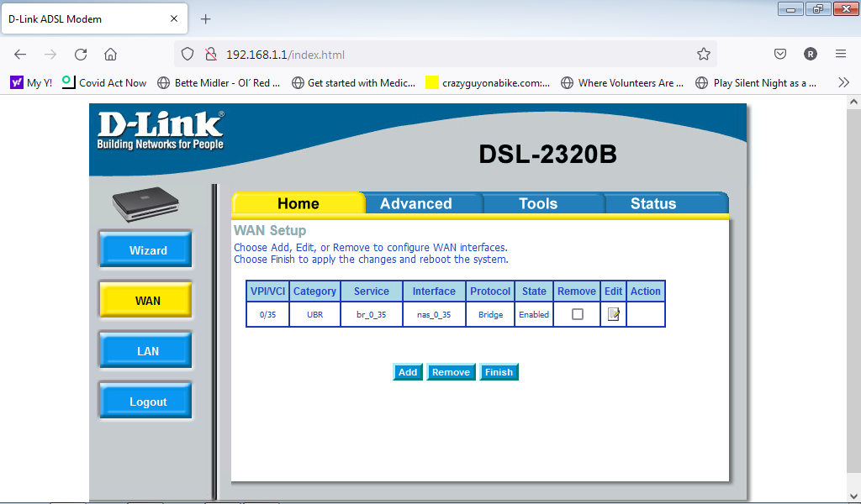Open the Wizard sidebar button
The width and height of the screenshot is (861, 504).
146,250
